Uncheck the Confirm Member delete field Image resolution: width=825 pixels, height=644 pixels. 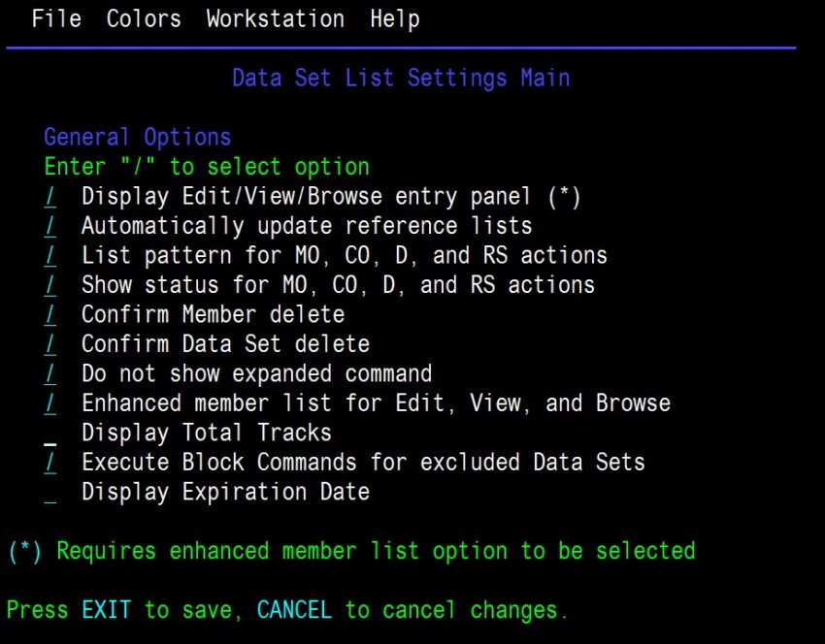pyautogui.click(x=50, y=315)
